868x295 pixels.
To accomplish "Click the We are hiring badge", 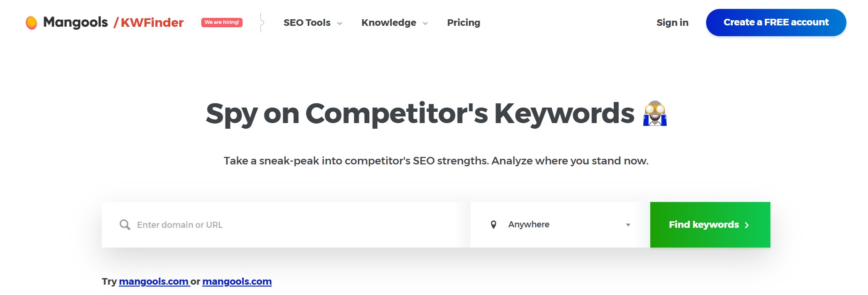I will pyautogui.click(x=222, y=22).
